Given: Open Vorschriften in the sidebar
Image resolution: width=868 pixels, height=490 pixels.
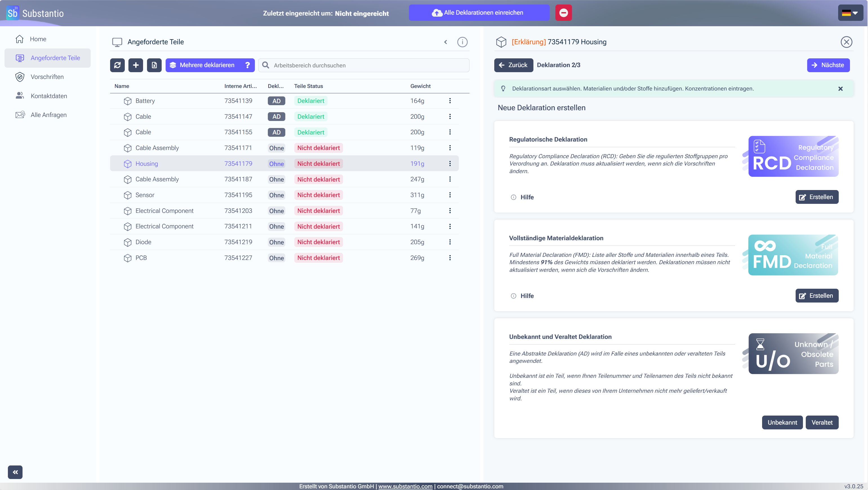Looking at the screenshot, I should [x=47, y=77].
